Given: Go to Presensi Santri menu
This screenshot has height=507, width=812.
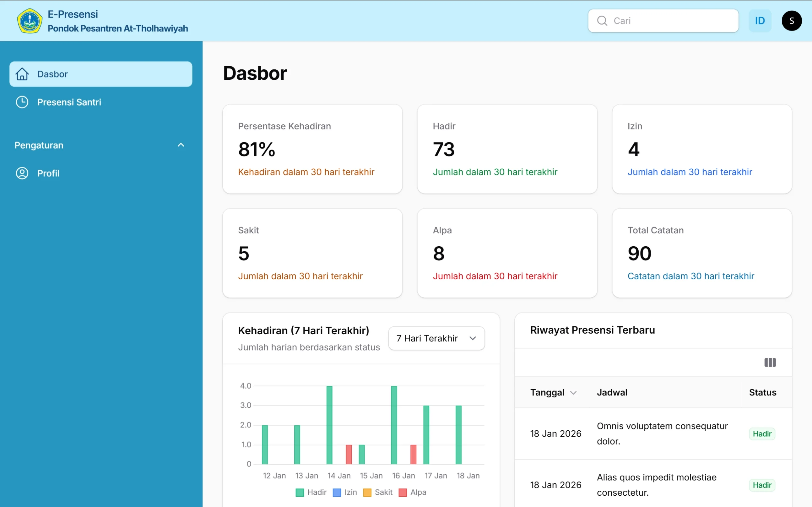Looking at the screenshot, I should 69,102.
